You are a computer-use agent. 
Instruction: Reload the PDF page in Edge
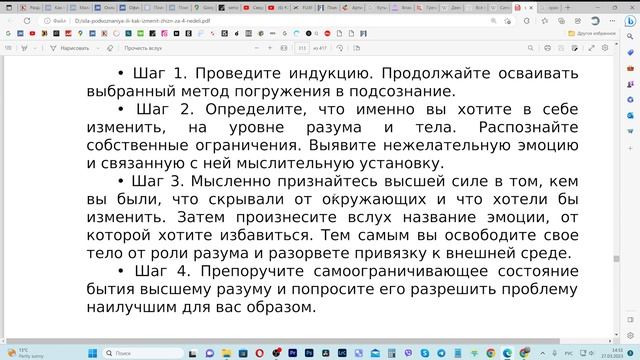[27, 20]
